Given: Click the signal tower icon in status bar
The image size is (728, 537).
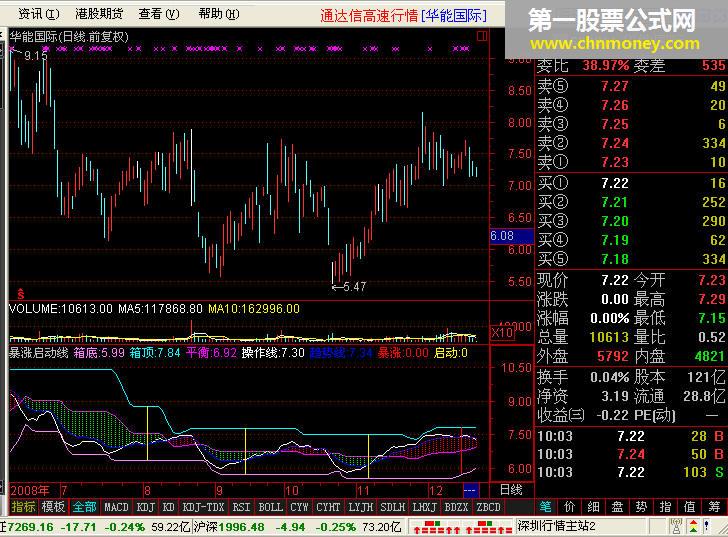Looking at the screenshot, I should [x=676, y=527].
